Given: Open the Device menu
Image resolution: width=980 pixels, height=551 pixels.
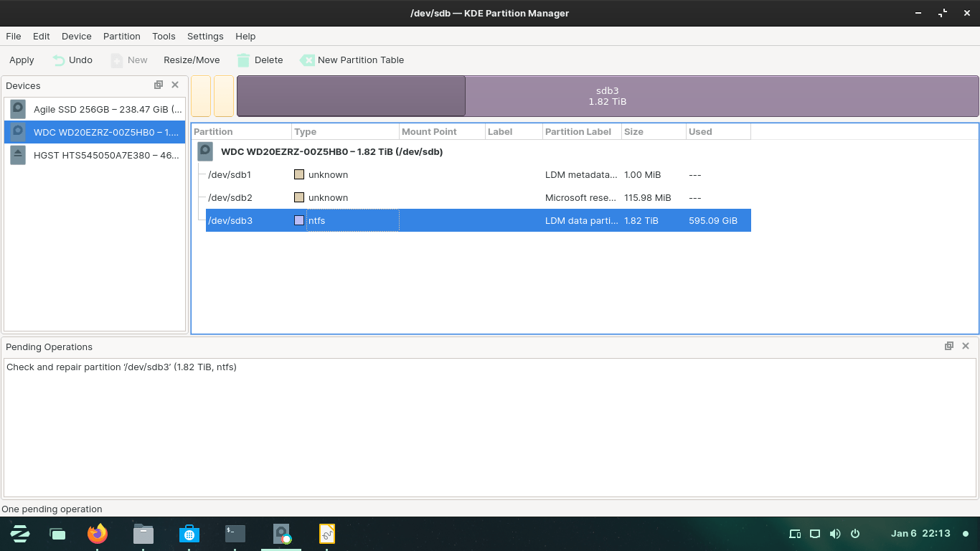Looking at the screenshot, I should pyautogui.click(x=76, y=37).
